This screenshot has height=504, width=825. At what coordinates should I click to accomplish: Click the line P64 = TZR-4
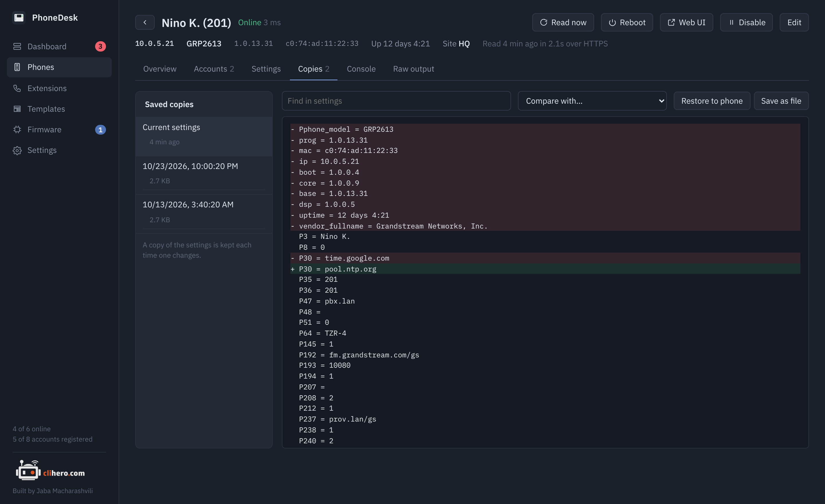click(545, 333)
